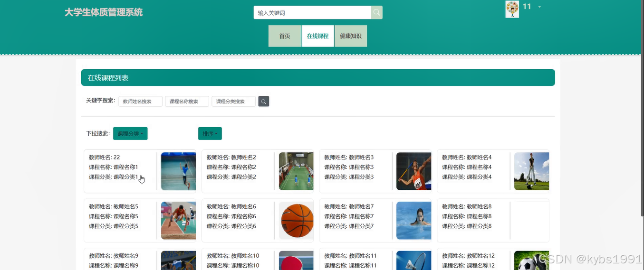Image resolution: width=644 pixels, height=270 pixels.
Task: Click text 教师姓名: 教师姓名12
Action: pyautogui.click(x=469, y=256)
